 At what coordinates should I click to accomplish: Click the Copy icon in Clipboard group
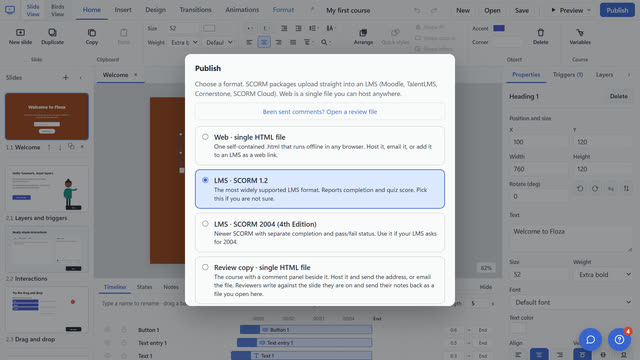click(92, 33)
